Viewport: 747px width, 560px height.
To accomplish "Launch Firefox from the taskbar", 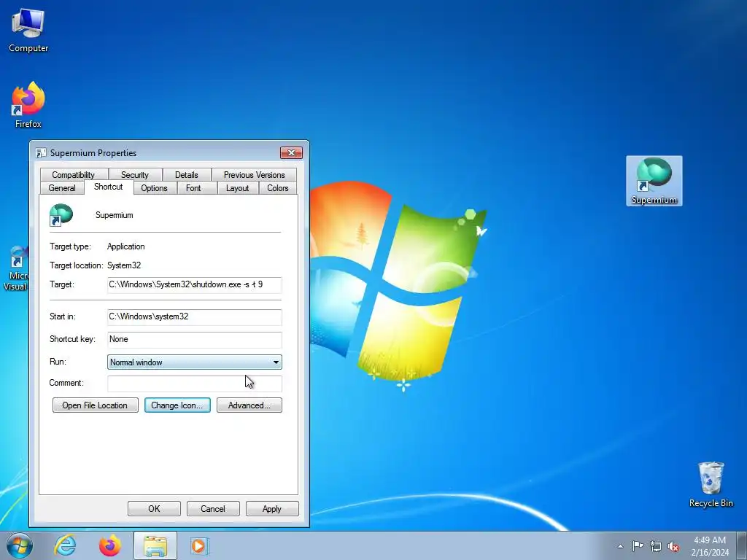I will coord(109,545).
